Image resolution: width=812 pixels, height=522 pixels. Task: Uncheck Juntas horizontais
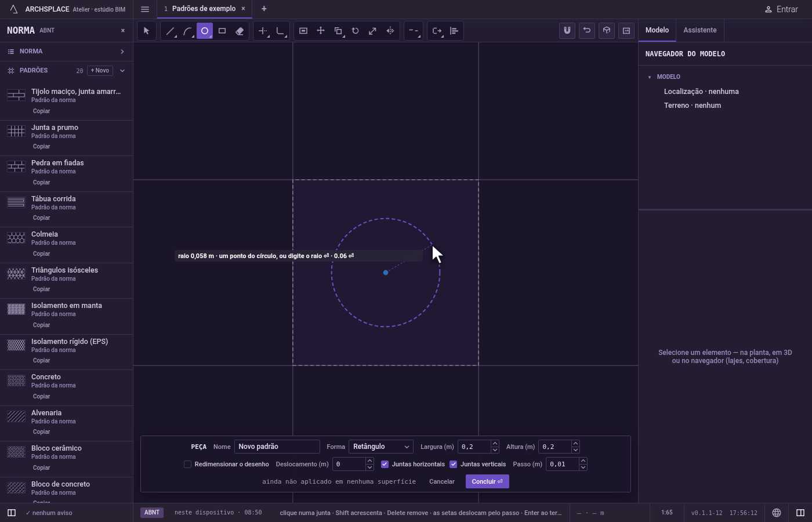pos(385,464)
